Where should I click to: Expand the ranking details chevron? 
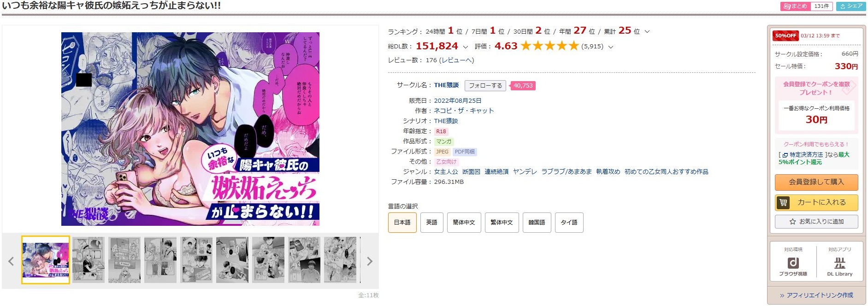pyautogui.click(x=647, y=32)
